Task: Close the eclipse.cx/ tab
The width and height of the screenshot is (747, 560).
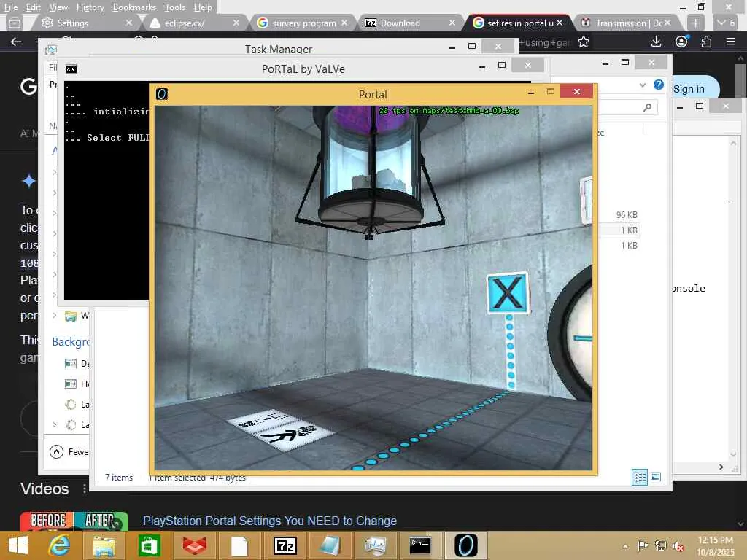Action: (x=236, y=23)
